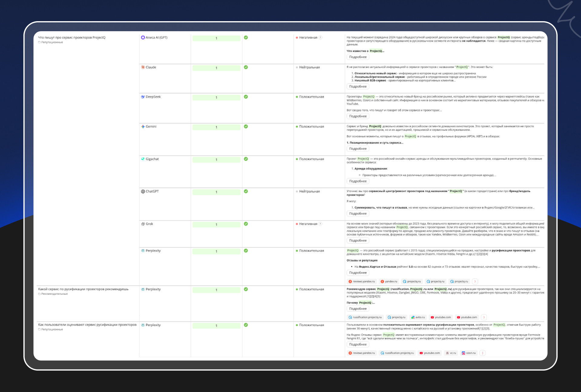
Task: Click green checkmark in the Claude row
Action: [x=246, y=67]
